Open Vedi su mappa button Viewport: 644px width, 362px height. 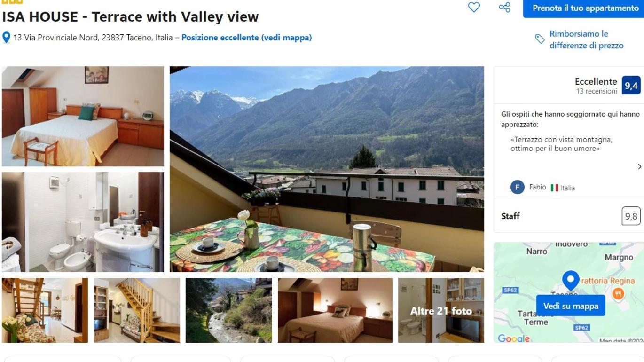tap(571, 306)
